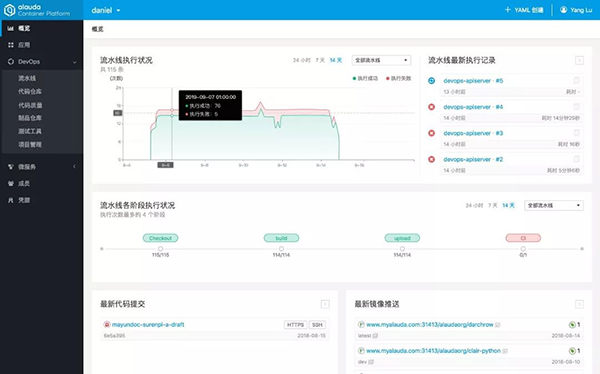Click the latest image push arrow icon
This screenshot has height=374, width=600.
pos(579,304)
